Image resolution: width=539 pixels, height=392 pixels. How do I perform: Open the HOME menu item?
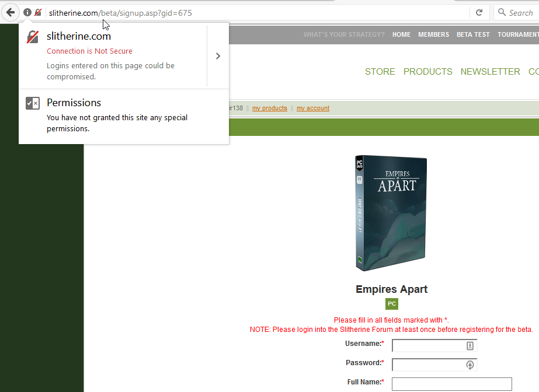pos(402,34)
